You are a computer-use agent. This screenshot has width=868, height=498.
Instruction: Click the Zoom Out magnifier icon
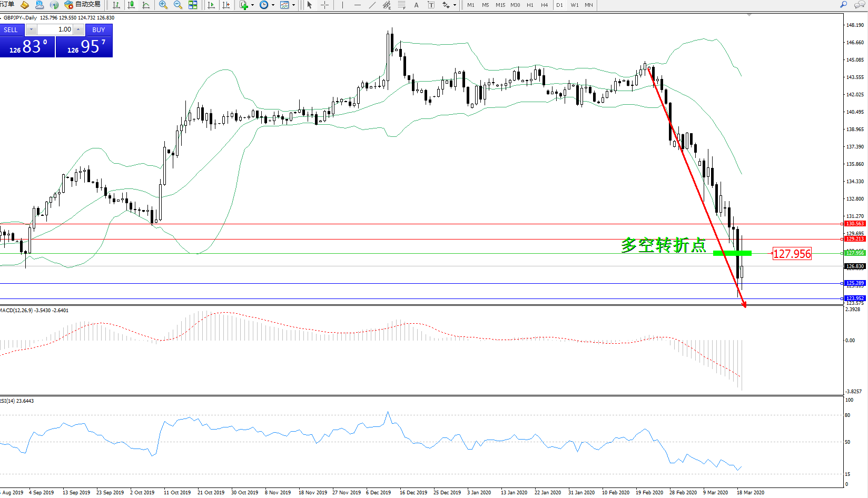(x=178, y=5)
